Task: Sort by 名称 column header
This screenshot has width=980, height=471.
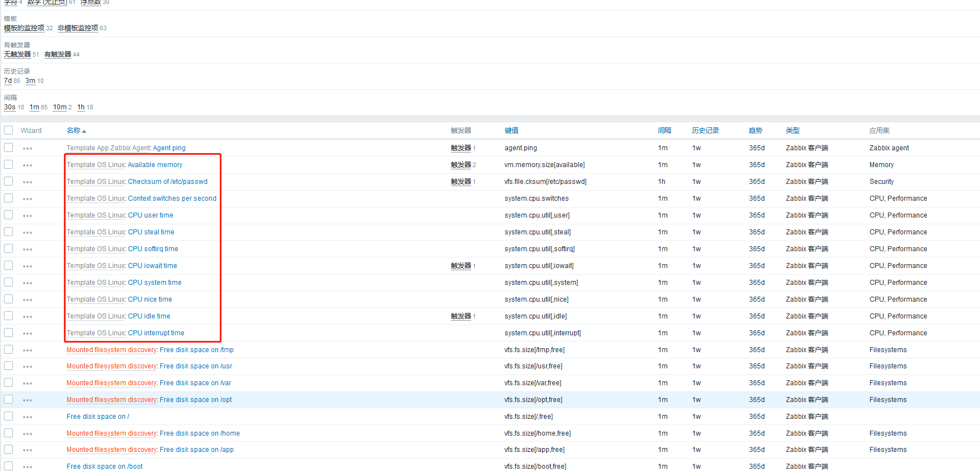Action: 76,131
